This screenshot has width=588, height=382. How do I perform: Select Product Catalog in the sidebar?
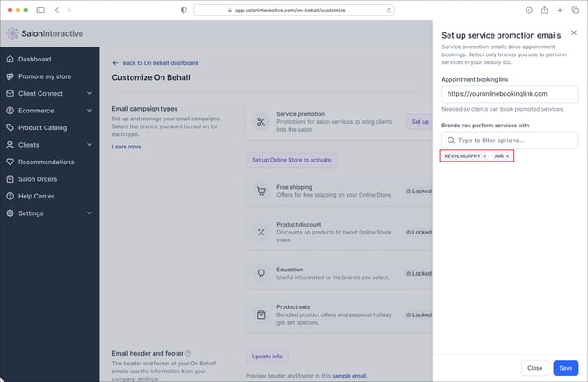point(42,127)
